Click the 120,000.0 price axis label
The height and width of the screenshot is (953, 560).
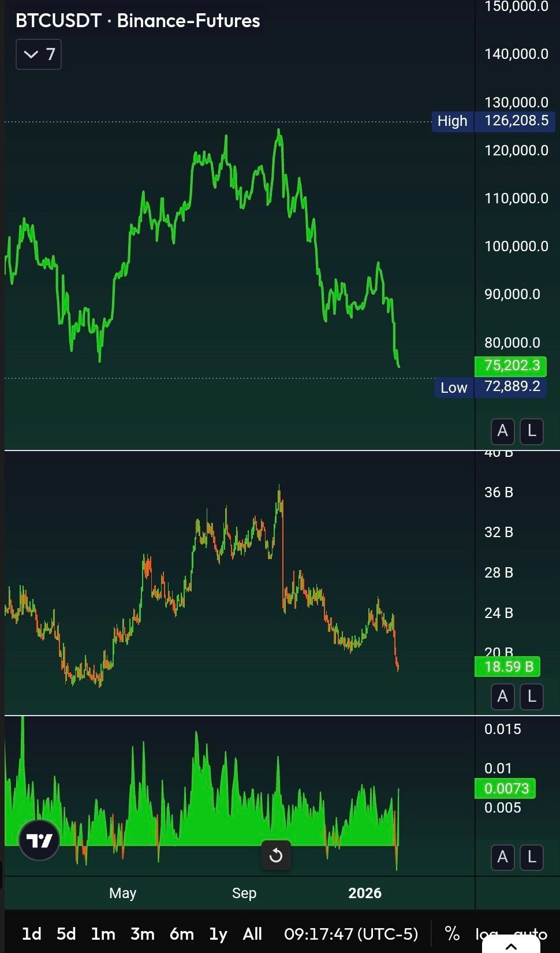pyautogui.click(x=516, y=150)
